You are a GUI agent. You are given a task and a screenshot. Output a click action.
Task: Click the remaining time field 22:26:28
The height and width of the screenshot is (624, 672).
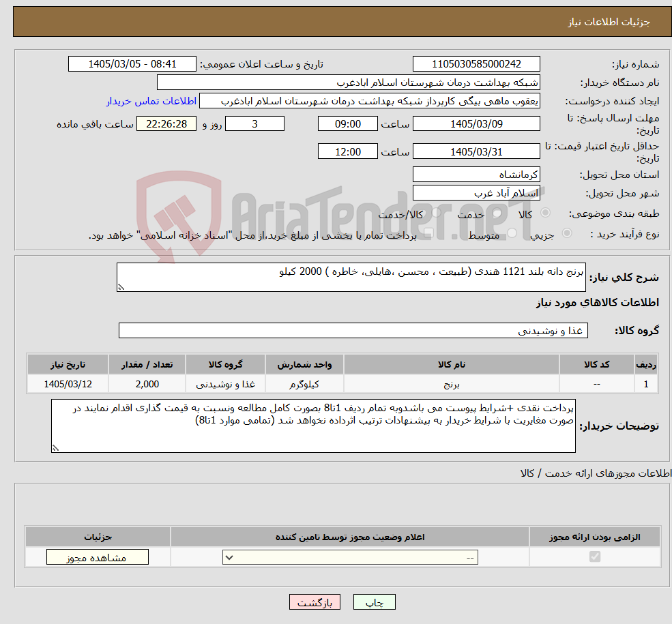click(x=166, y=124)
